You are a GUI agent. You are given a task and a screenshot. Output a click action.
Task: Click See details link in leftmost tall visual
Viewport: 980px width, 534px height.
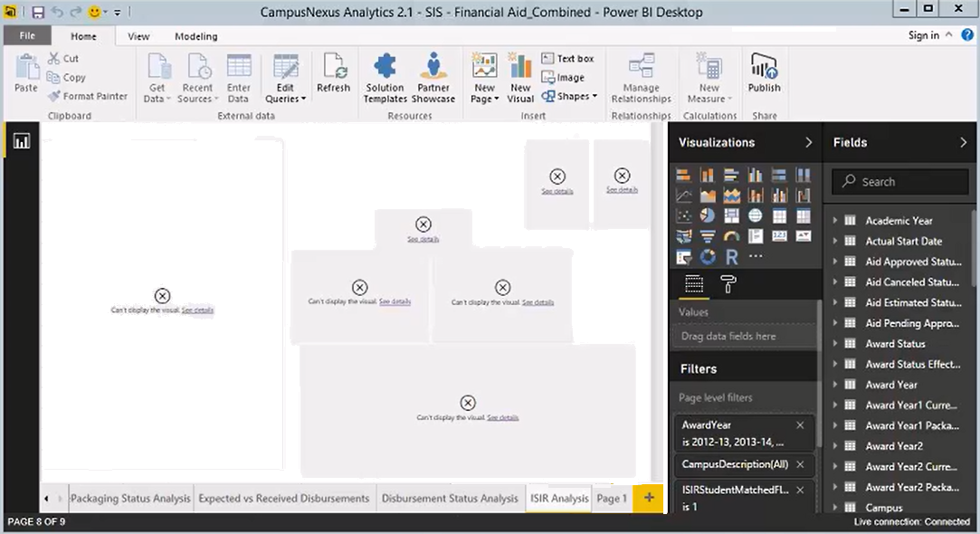pyautogui.click(x=197, y=310)
